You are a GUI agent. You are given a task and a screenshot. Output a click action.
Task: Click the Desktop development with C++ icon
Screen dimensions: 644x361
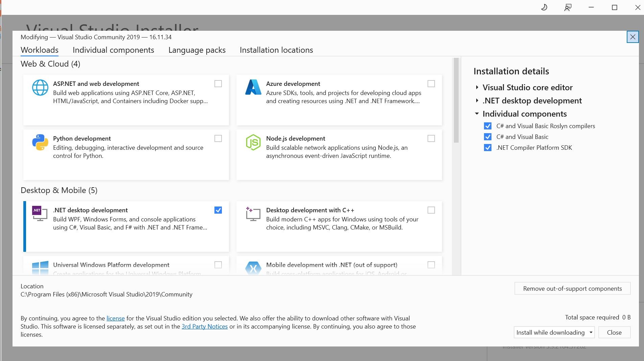coord(253,214)
